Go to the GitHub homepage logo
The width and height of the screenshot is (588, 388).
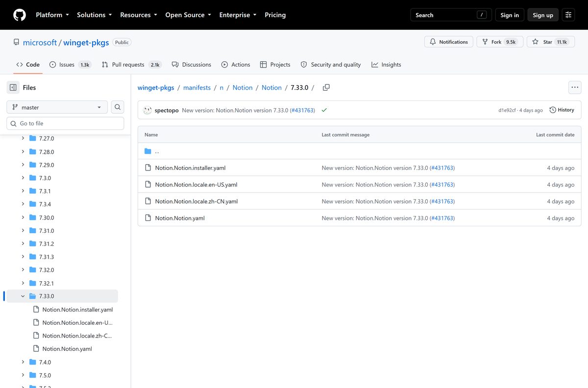[20, 15]
